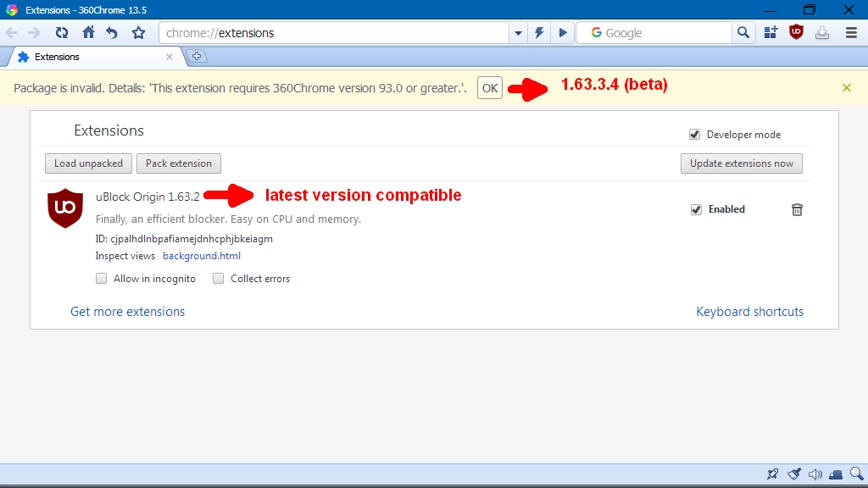
Task: Bookmark page with the star icon
Action: 138,33
